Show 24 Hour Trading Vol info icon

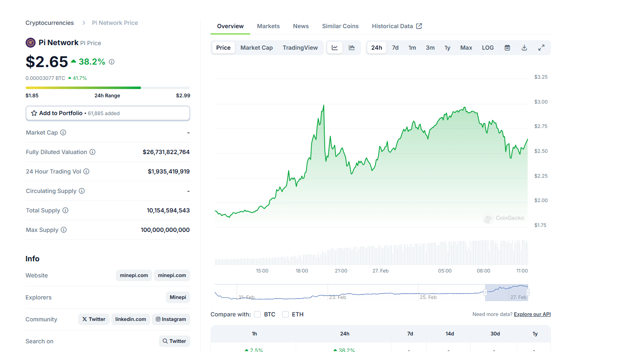(x=86, y=171)
